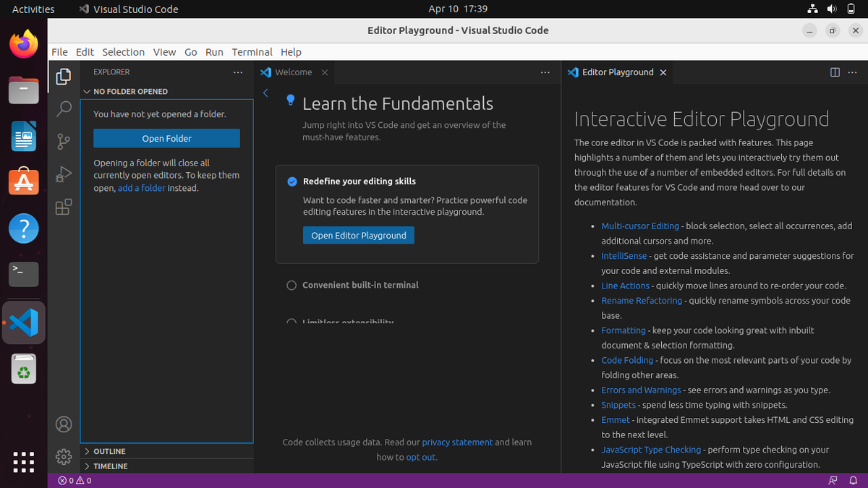This screenshot has height=488, width=868.
Task: Collapse the Learn the Fundamentals section
Action: pyautogui.click(x=265, y=93)
